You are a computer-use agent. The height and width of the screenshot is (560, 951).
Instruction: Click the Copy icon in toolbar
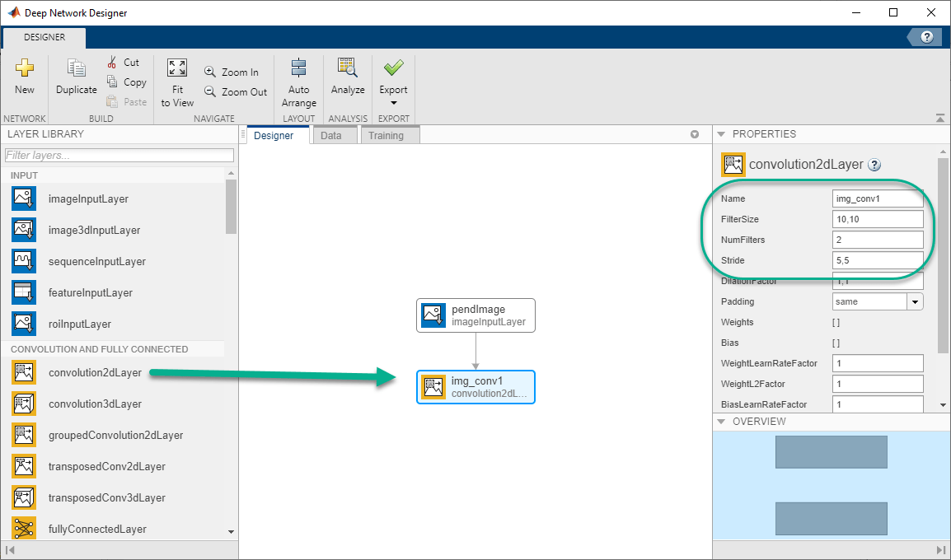click(x=111, y=82)
